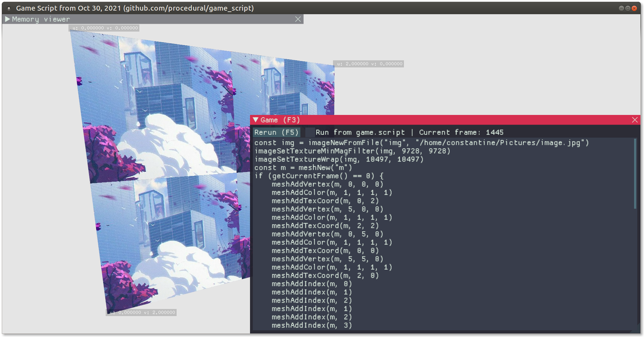Image resolution: width=644 pixels, height=337 pixels.
Task: Click the 'meshAddVertex(m, 0, 5, 0)' line
Action: coord(328,234)
